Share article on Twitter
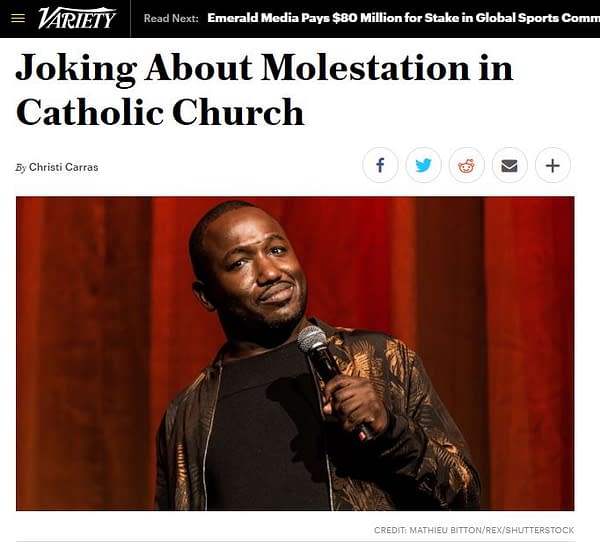This screenshot has height=543, width=600. click(x=423, y=165)
